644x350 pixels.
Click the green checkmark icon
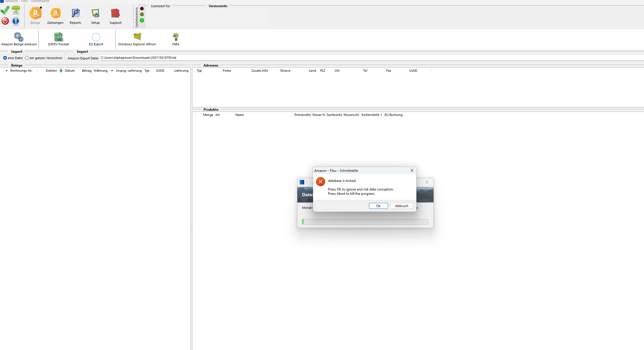5,11
